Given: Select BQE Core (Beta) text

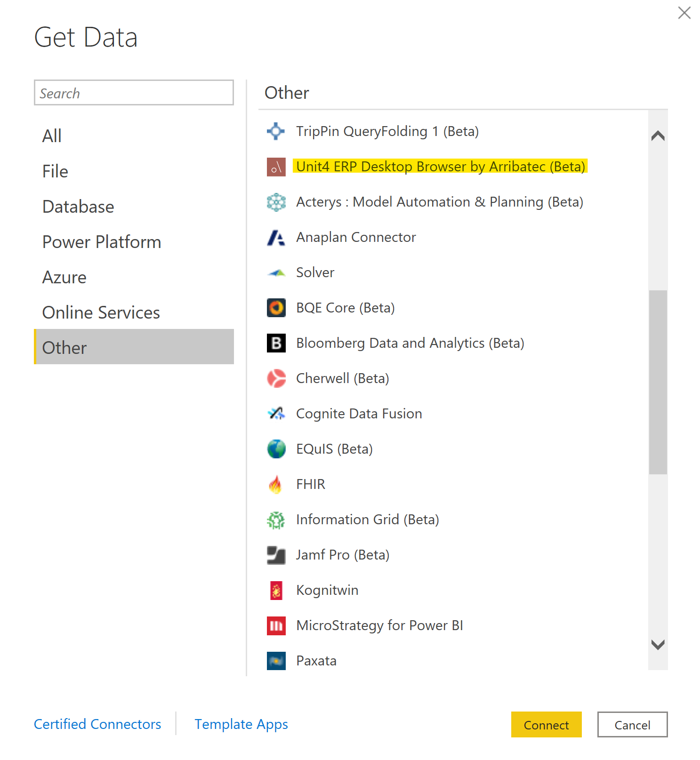Looking at the screenshot, I should point(346,308).
